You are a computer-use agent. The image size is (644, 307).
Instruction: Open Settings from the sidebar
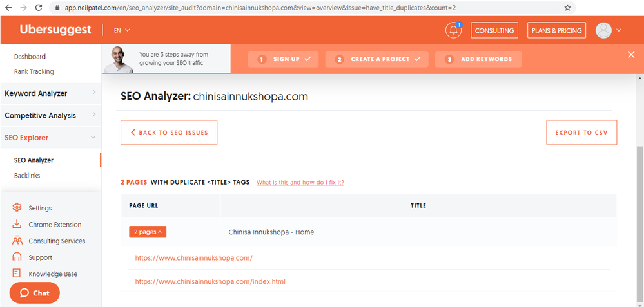pyautogui.click(x=40, y=209)
